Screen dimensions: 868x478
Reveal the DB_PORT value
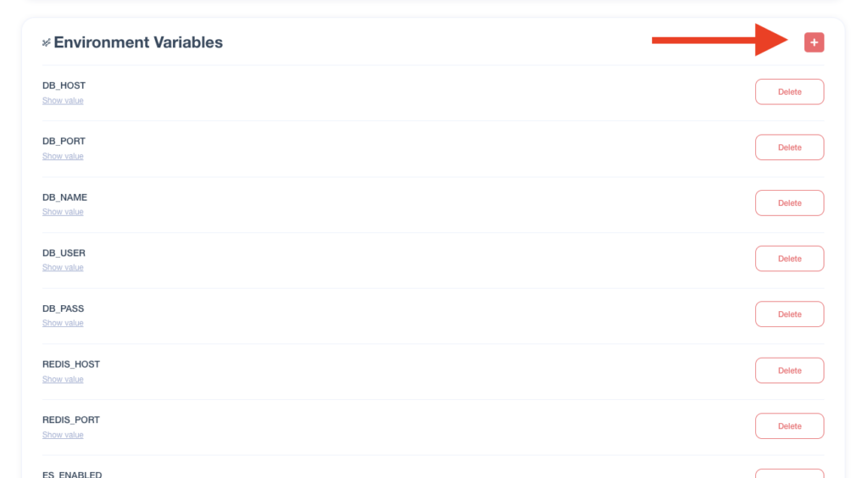tap(63, 156)
